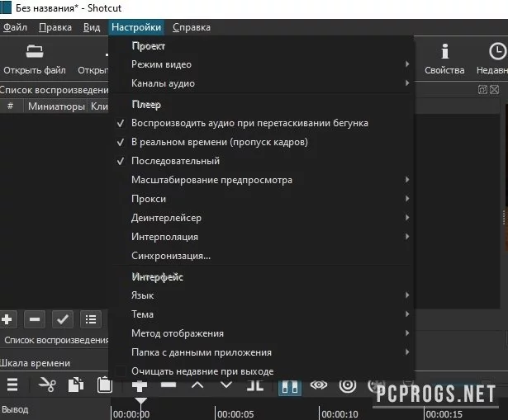The image size is (508, 420).
Task: Expand Масштабирование предпросмотра submenu
Action: [x=262, y=180]
